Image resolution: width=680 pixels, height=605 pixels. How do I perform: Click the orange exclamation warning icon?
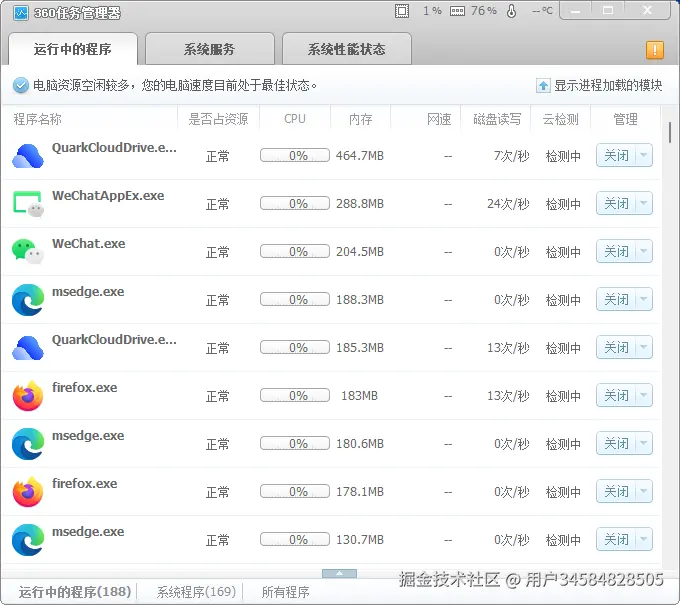(x=654, y=50)
